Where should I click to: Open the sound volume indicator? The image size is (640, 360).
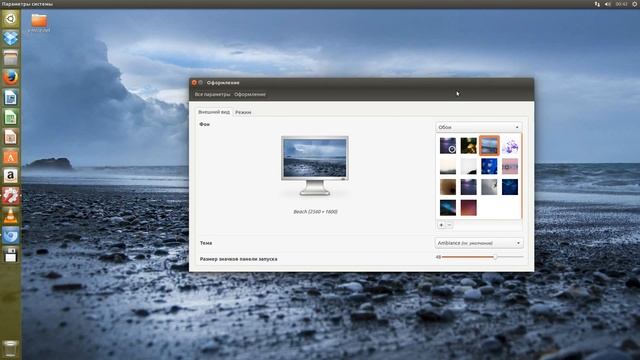[608, 4]
